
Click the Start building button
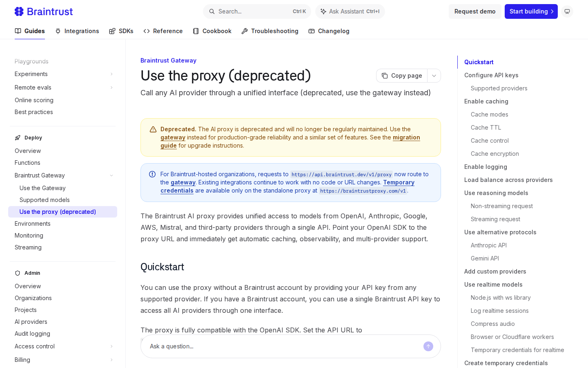(x=531, y=11)
